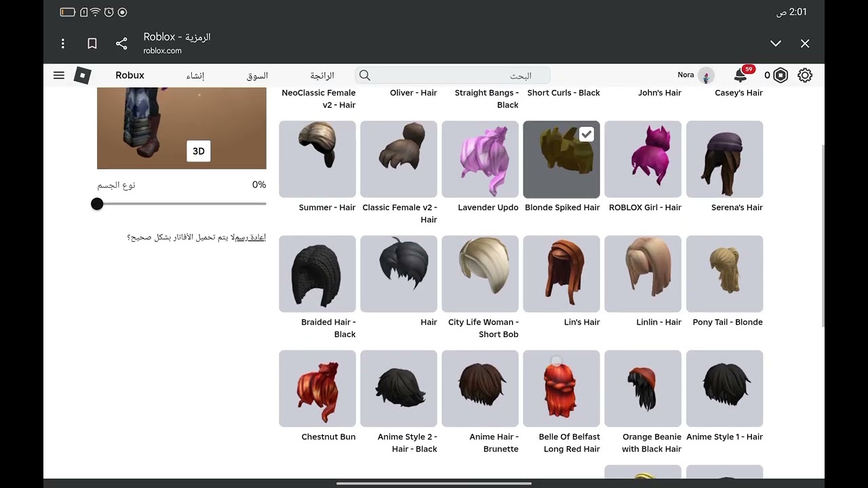Equip the Linlin - Hair item

click(x=643, y=274)
